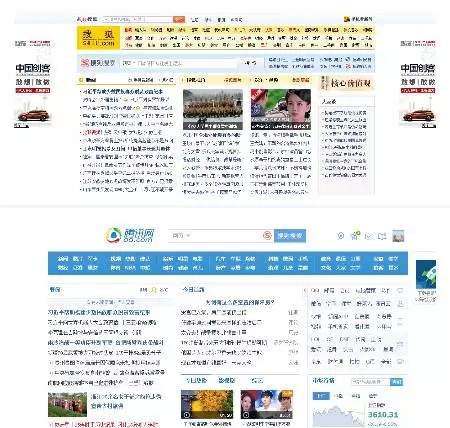450x428 pixels.
Task: Click the circular icon right of Tencent search
Action: (341, 236)
